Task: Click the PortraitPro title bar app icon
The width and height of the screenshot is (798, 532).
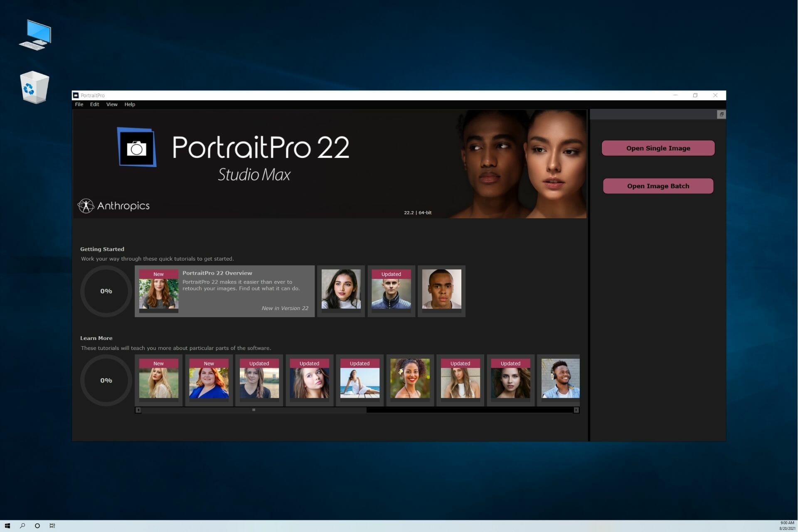Action: [76, 95]
